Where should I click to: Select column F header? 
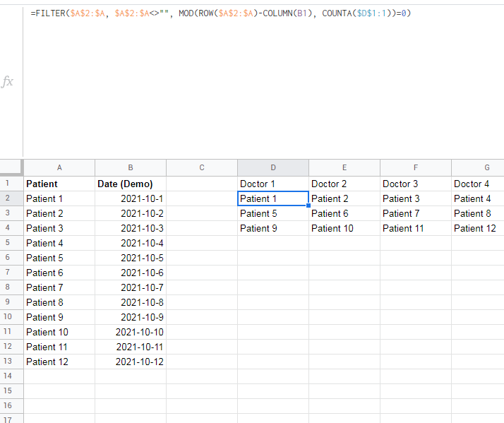(416, 167)
